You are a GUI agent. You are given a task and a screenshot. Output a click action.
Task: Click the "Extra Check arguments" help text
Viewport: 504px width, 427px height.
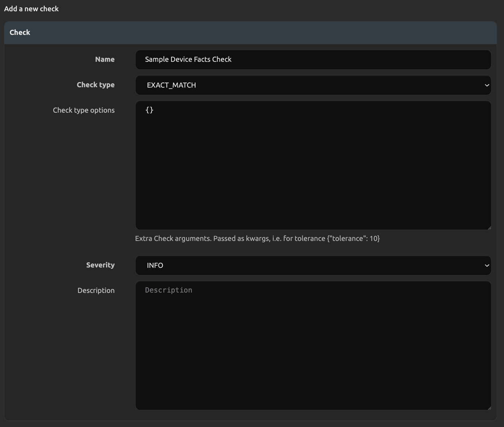click(x=257, y=239)
